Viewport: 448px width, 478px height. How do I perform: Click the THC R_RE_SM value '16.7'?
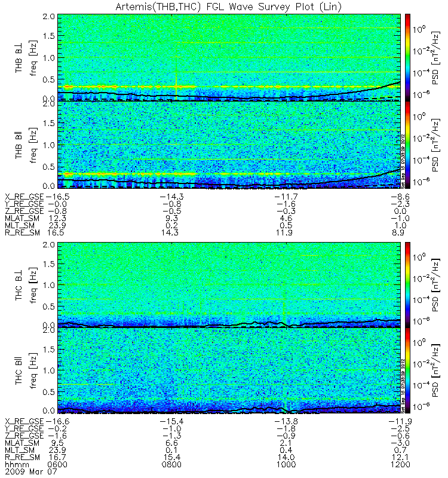point(57,457)
